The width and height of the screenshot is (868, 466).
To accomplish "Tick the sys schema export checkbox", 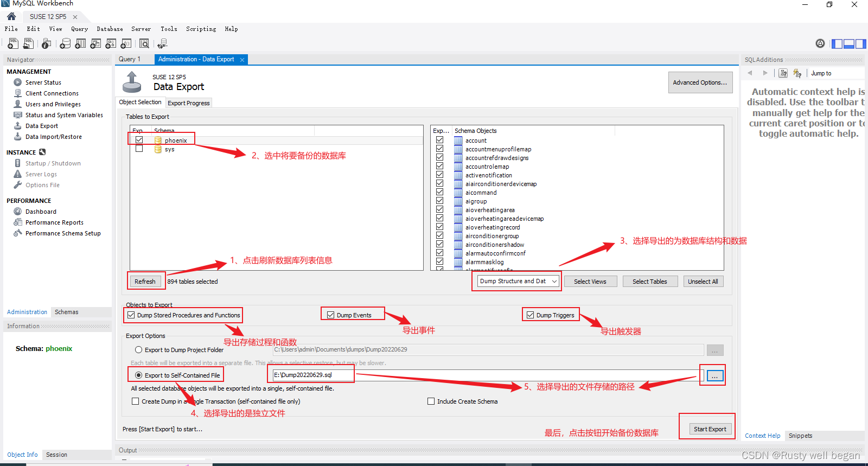I will 139,149.
